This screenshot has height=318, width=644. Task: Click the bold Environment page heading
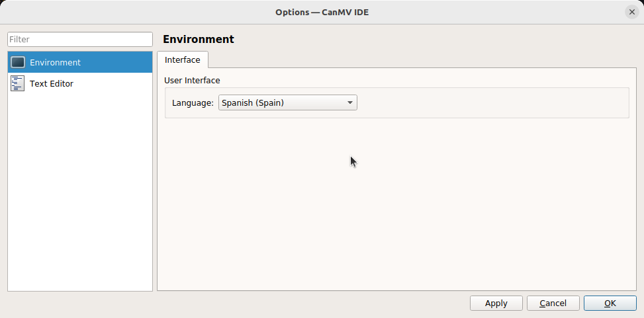click(199, 40)
